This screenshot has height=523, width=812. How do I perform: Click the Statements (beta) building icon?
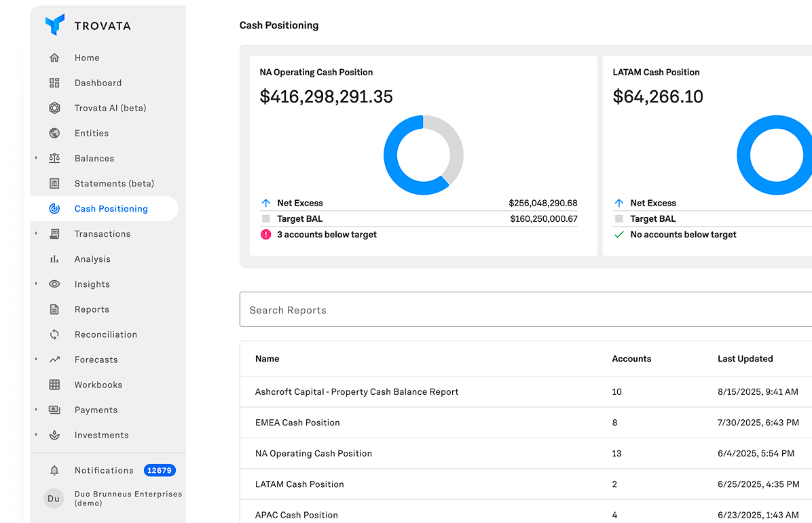click(54, 184)
